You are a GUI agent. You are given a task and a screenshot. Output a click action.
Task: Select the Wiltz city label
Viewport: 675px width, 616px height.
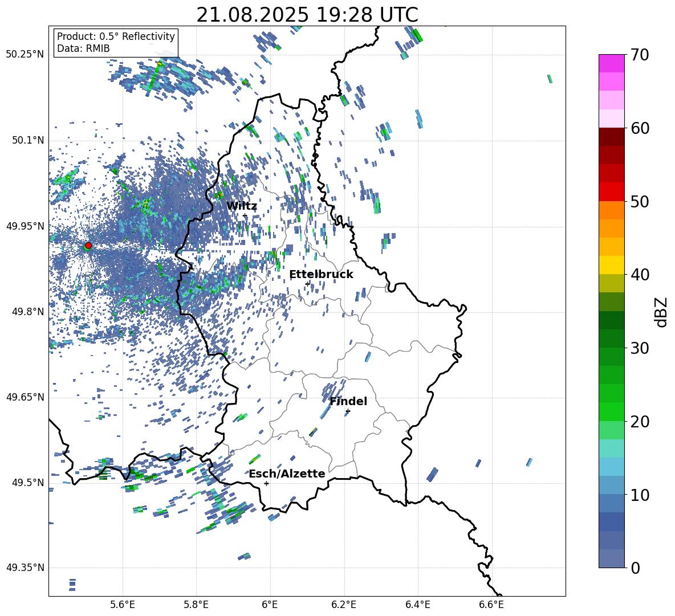pos(242,206)
